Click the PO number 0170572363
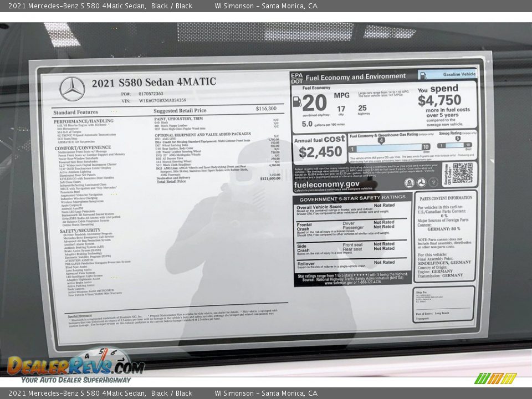Image resolution: width=532 pixels, height=399 pixels. point(151,94)
